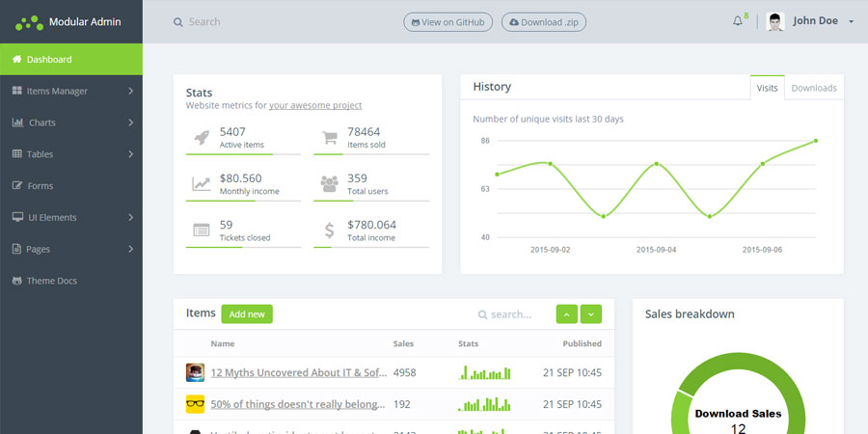Click the yellow glasses thumbnail of 50% item
This screenshot has width=868, height=434.
[x=195, y=404]
